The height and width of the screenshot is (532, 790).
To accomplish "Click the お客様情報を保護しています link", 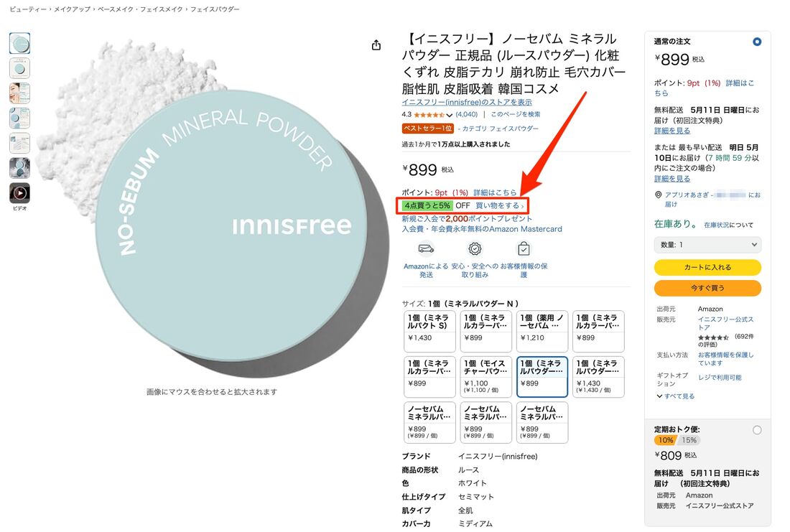I will point(725,359).
